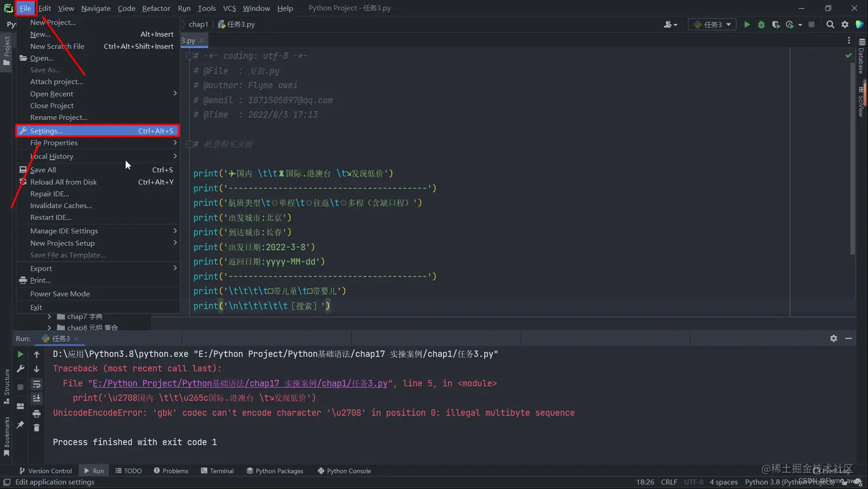Change UTF-8 encoding in status bar
The image size is (868, 489).
pos(693,482)
